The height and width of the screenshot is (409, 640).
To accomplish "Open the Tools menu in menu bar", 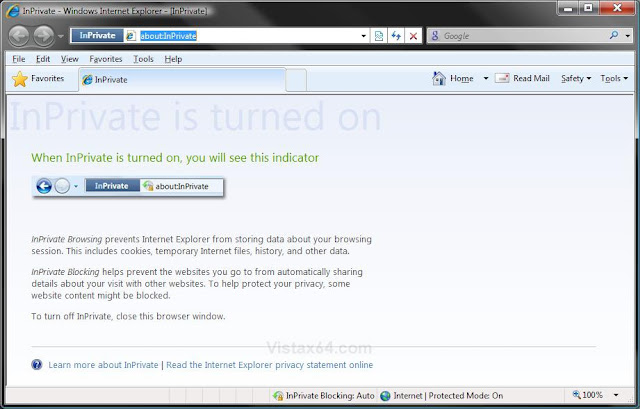I will tap(143, 59).
